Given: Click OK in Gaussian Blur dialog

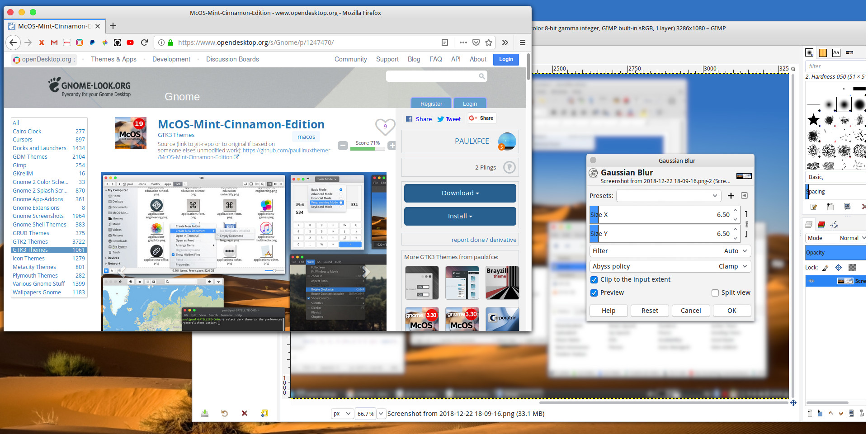Looking at the screenshot, I should tap(732, 311).
